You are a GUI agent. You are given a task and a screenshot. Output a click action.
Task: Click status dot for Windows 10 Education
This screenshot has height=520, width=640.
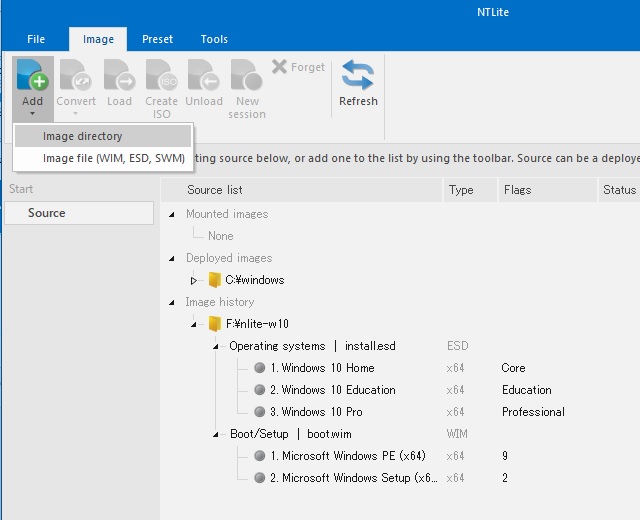pos(260,390)
